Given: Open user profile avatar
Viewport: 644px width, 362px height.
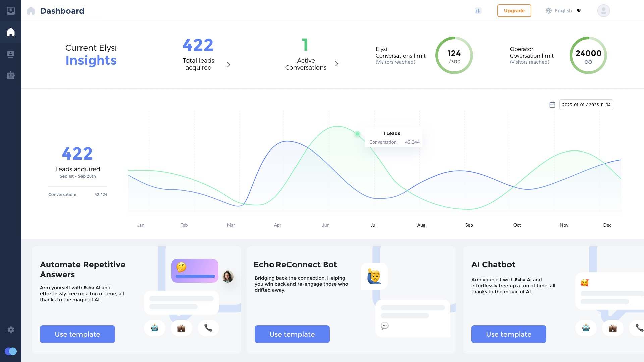Looking at the screenshot, I should [603, 11].
